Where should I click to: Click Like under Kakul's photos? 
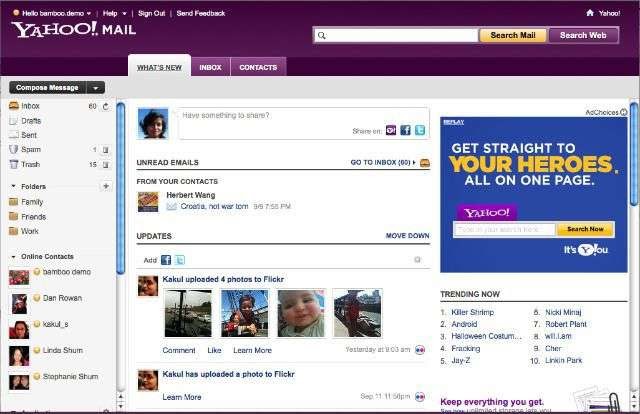click(x=214, y=350)
